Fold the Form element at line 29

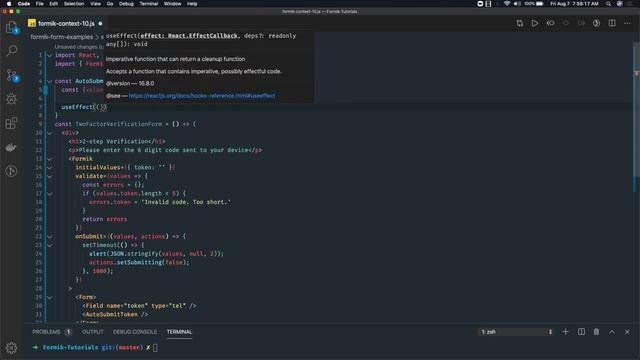pyautogui.click(x=49, y=298)
